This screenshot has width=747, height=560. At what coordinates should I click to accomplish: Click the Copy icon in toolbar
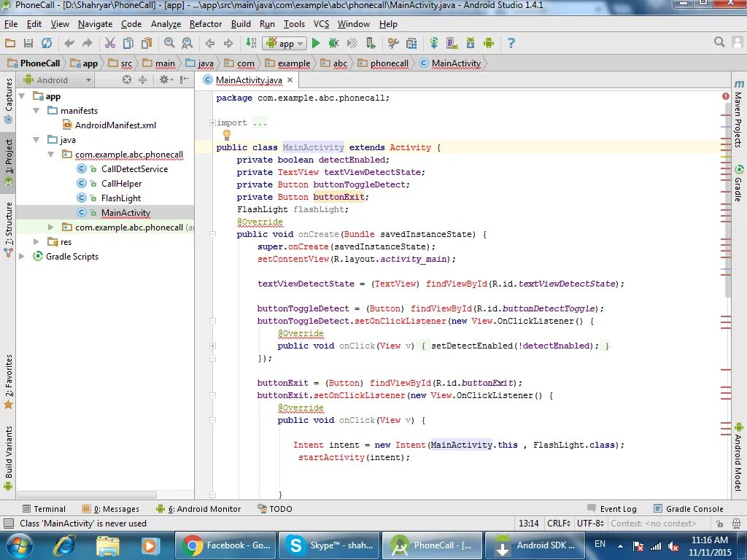[128, 43]
